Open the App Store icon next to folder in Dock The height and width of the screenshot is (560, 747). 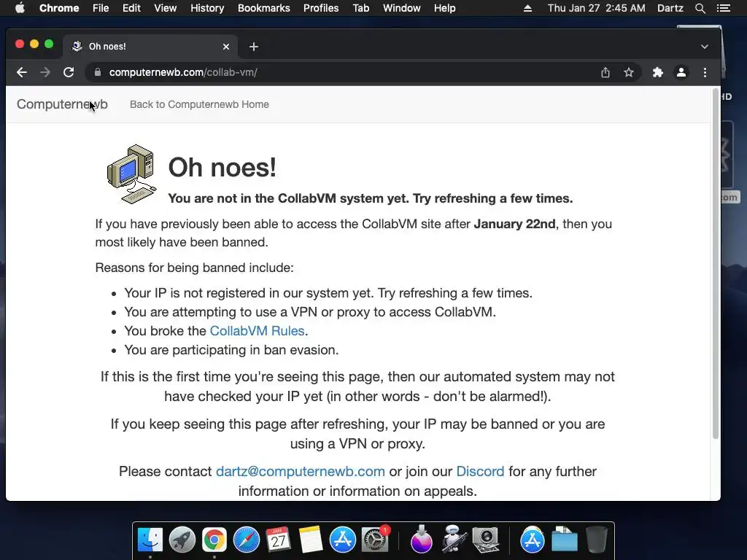(x=532, y=540)
